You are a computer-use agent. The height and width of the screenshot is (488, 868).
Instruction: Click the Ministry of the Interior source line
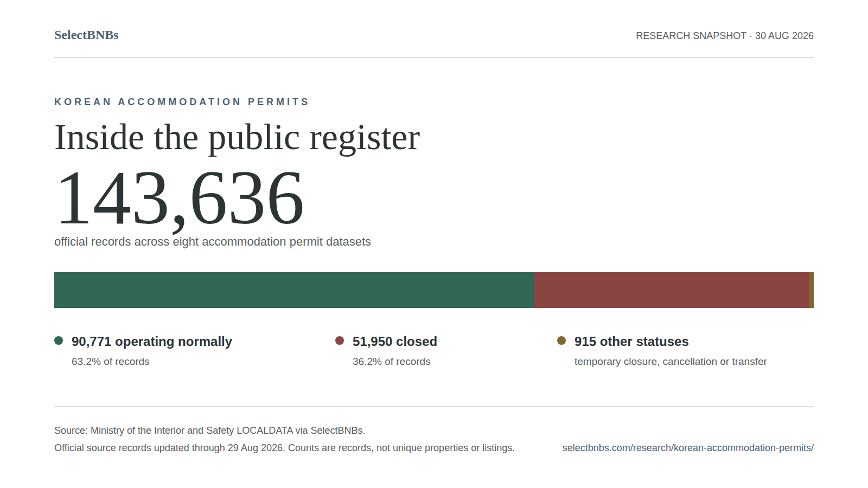[x=209, y=431]
